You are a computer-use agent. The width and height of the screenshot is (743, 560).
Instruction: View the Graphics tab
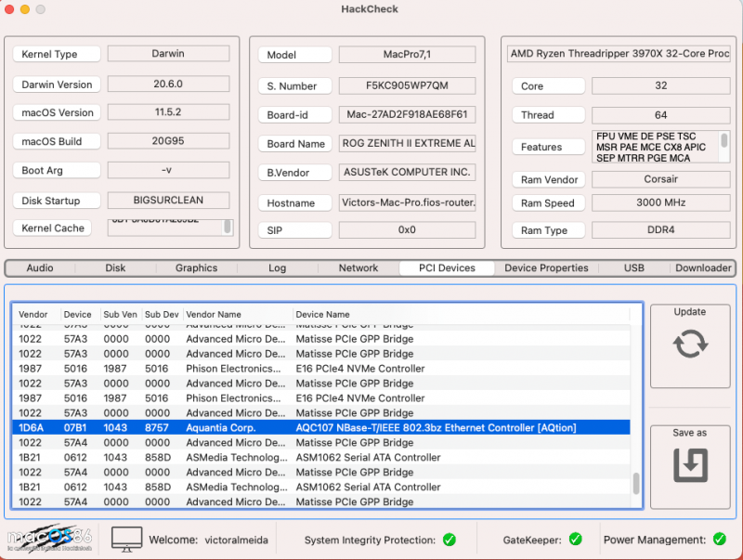[x=195, y=267]
